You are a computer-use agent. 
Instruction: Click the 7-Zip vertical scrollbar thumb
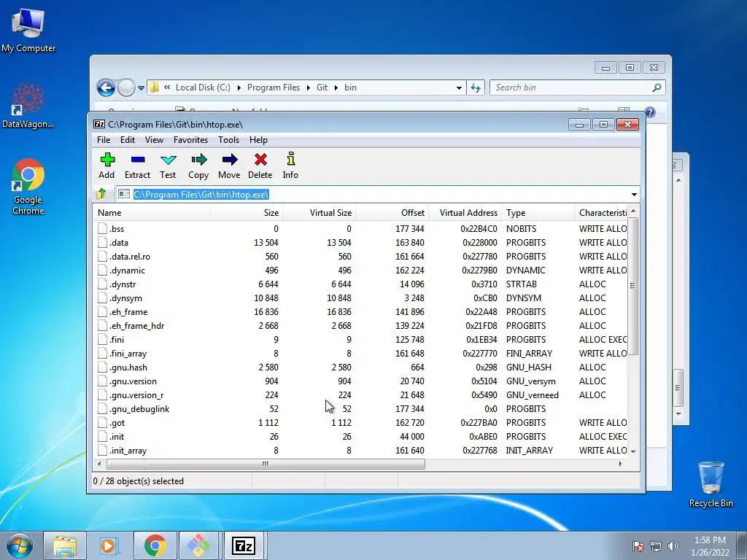632,286
